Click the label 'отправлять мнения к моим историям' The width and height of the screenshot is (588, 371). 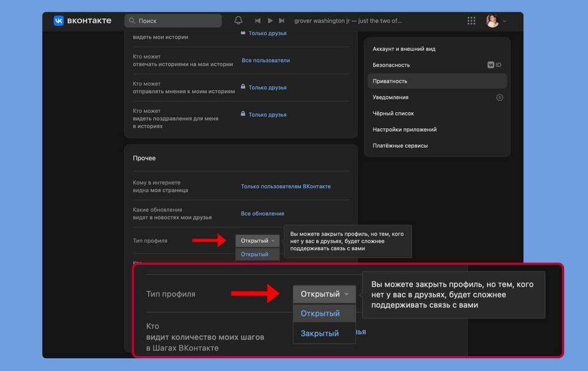coord(184,91)
